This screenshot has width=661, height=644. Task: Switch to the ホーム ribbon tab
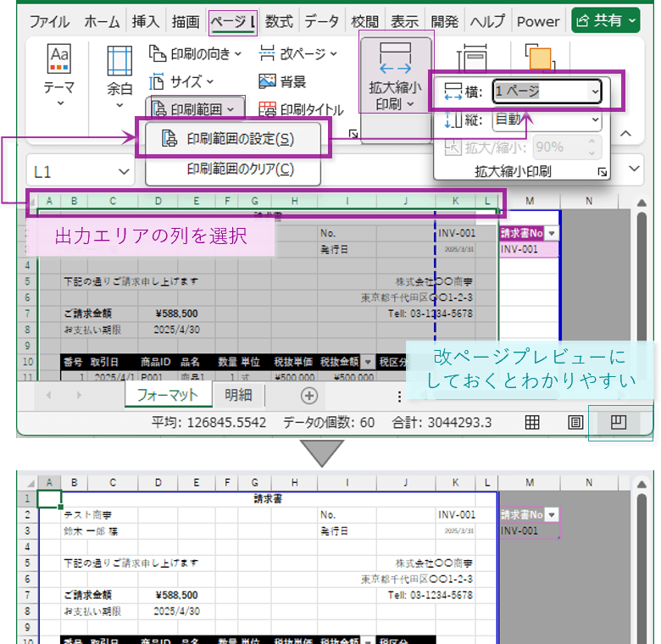click(102, 21)
